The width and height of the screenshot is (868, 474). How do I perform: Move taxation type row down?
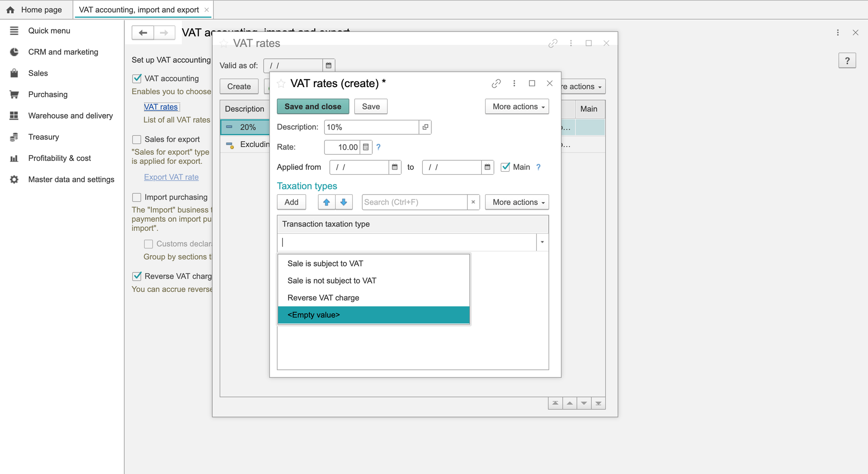pos(344,202)
